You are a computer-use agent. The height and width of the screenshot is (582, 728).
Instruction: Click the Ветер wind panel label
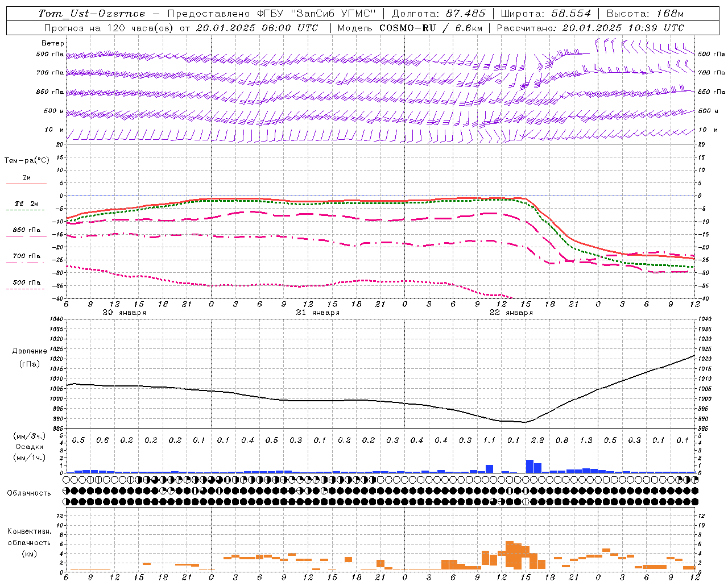[53, 43]
